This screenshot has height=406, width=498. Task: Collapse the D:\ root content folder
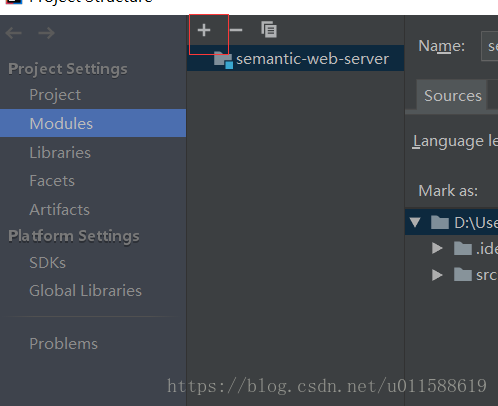tap(415, 222)
